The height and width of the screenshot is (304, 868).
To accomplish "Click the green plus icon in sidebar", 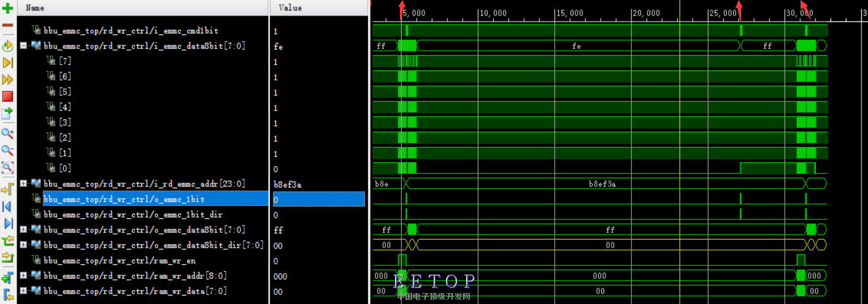I will click(x=7, y=9).
